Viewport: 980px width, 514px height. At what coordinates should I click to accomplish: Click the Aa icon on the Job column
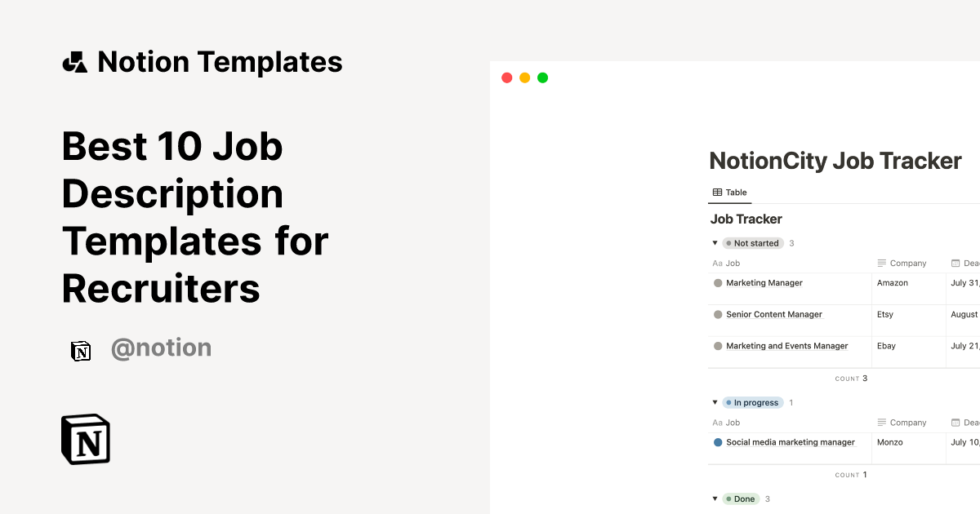click(716, 263)
